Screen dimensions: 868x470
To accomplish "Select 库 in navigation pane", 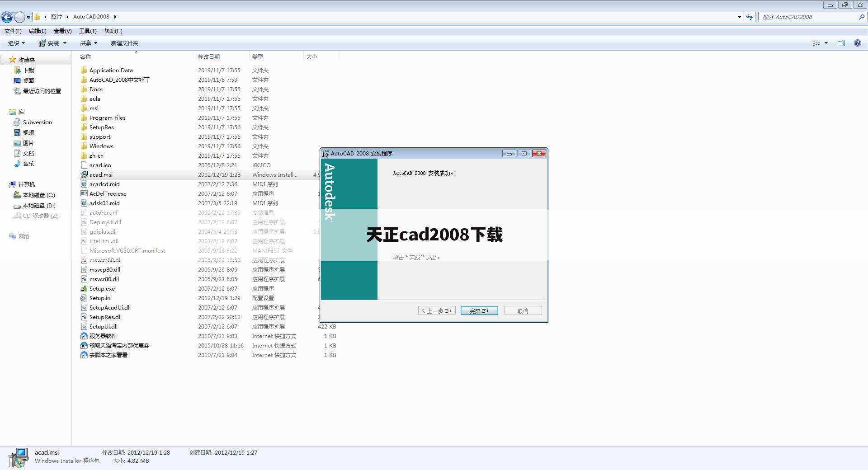I will tap(21, 112).
